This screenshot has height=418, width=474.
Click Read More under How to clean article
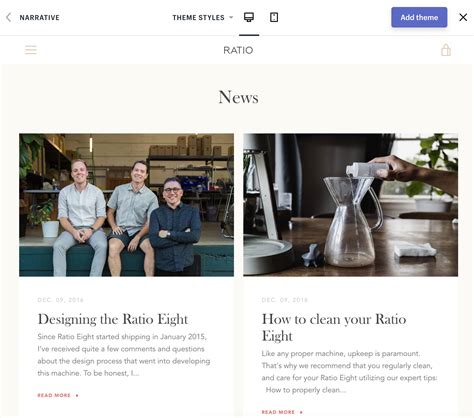(x=282, y=412)
